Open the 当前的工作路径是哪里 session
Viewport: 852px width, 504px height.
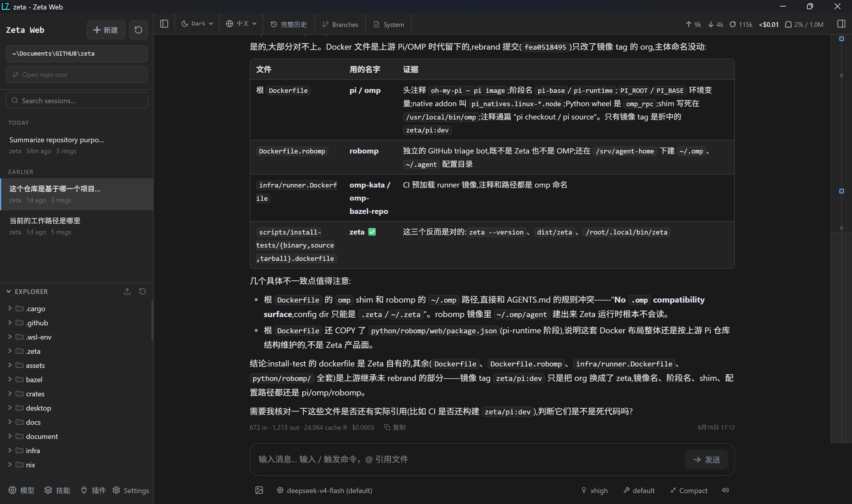pos(77,226)
